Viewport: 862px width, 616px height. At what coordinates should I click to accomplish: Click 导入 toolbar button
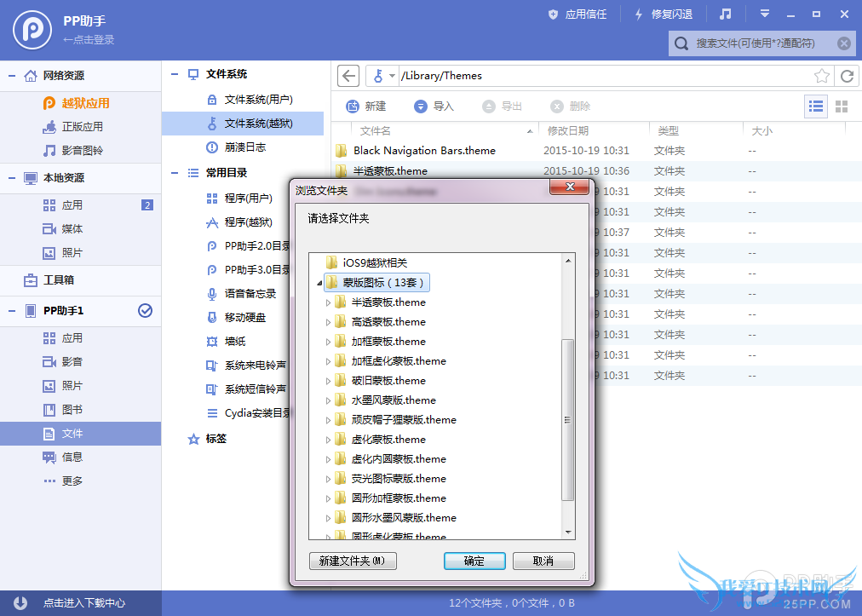pyautogui.click(x=434, y=107)
